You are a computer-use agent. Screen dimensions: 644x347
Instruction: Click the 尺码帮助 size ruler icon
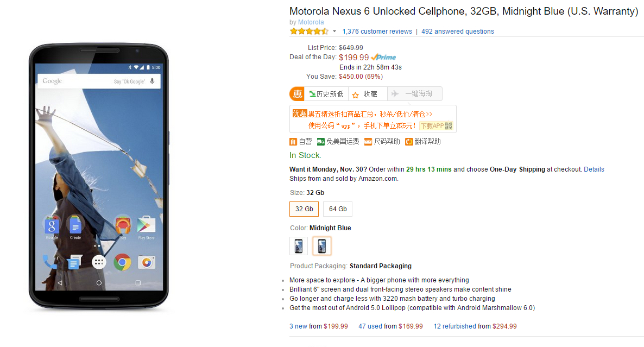coord(368,142)
